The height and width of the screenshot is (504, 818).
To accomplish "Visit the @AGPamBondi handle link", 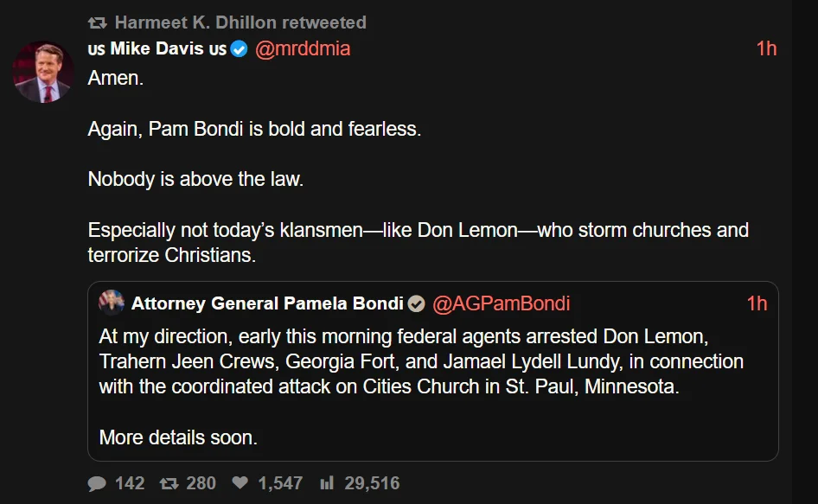I will click(501, 303).
